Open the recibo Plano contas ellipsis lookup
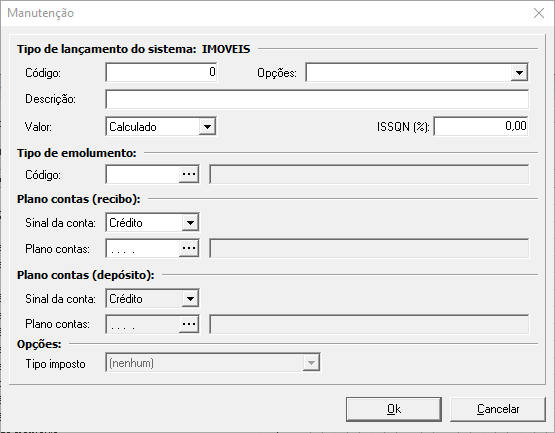The image size is (555, 433). [189, 248]
